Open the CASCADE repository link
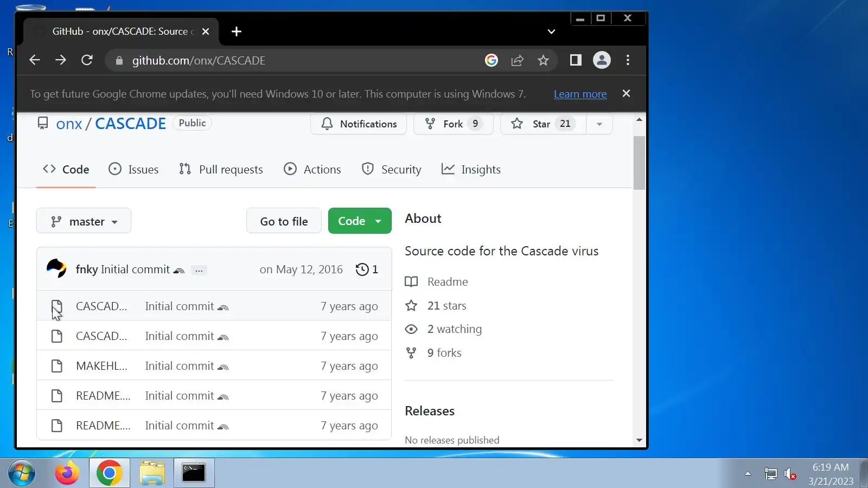This screenshot has width=868, height=488. click(x=130, y=124)
